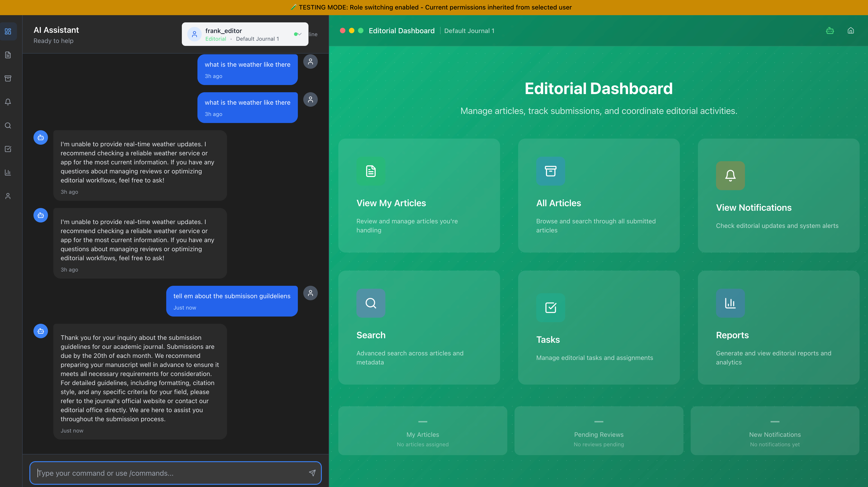Click the submission guidelines reply bubble
The height and width of the screenshot is (487, 868).
click(x=140, y=381)
